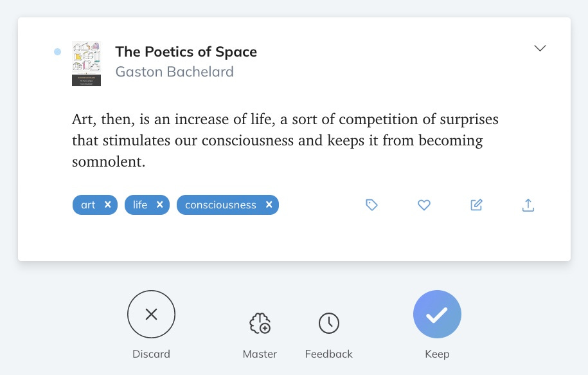Select the life tag label
588x375 pixels.
[x=140, y=205]
